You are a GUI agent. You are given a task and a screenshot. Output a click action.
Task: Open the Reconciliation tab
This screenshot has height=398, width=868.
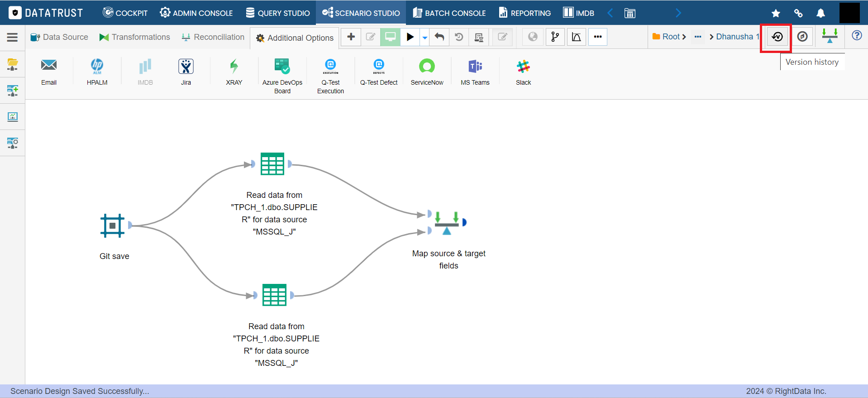[x=213, y=37]
